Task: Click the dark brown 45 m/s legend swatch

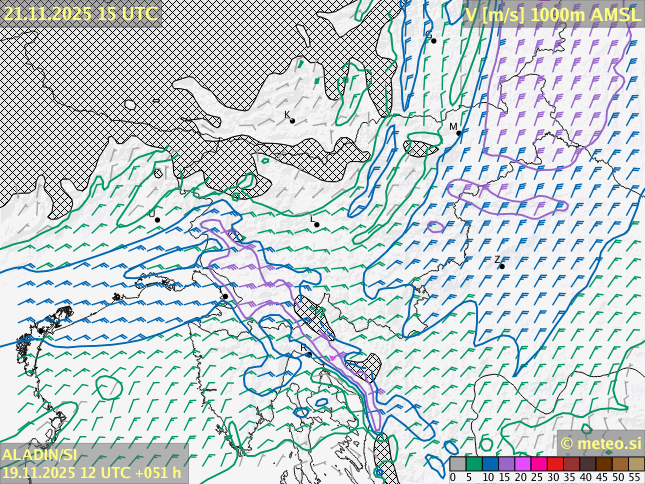Action: coord(603,464)
